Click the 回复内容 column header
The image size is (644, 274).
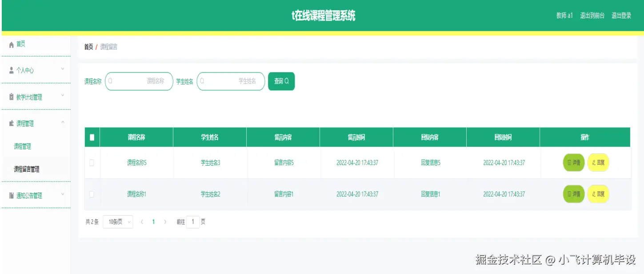point(430,137)
